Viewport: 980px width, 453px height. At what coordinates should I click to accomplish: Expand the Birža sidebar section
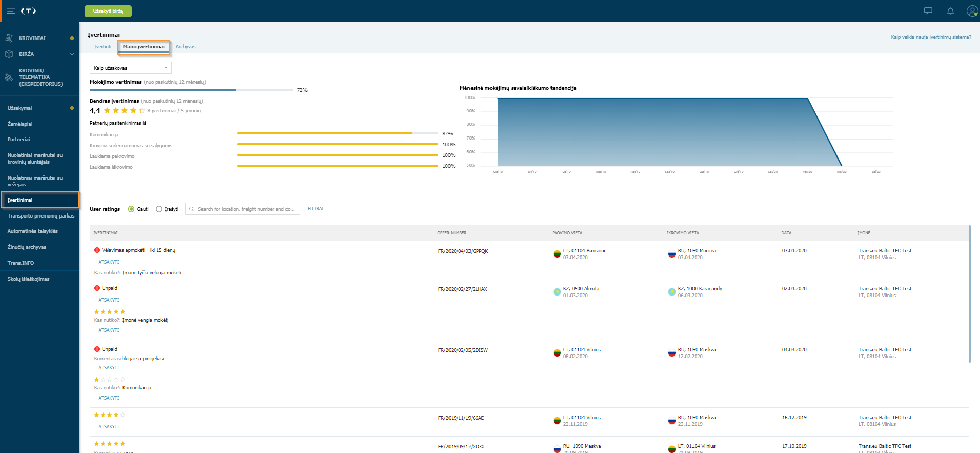coord(72,54)
